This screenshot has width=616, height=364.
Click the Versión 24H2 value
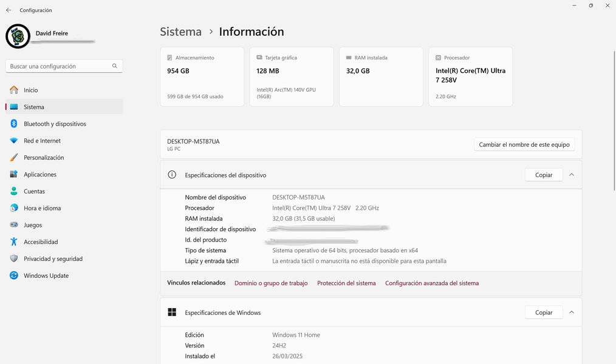point(279,346)
